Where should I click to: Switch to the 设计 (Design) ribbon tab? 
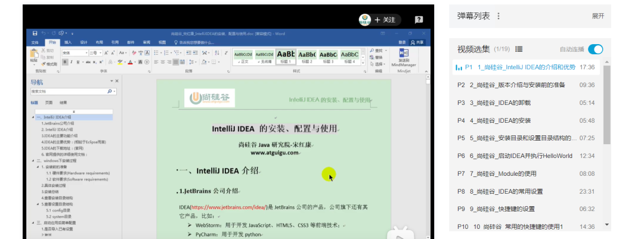point(84,42)
